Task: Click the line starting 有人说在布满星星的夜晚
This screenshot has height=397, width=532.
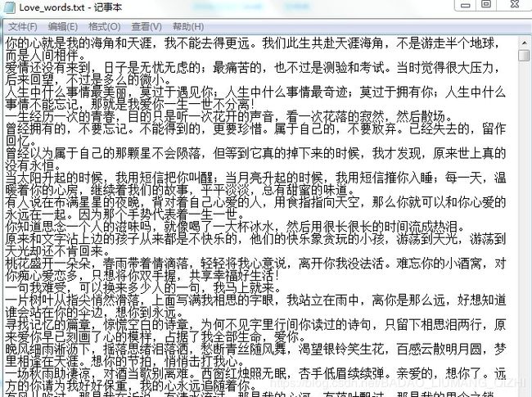Action: click(255, 202)
